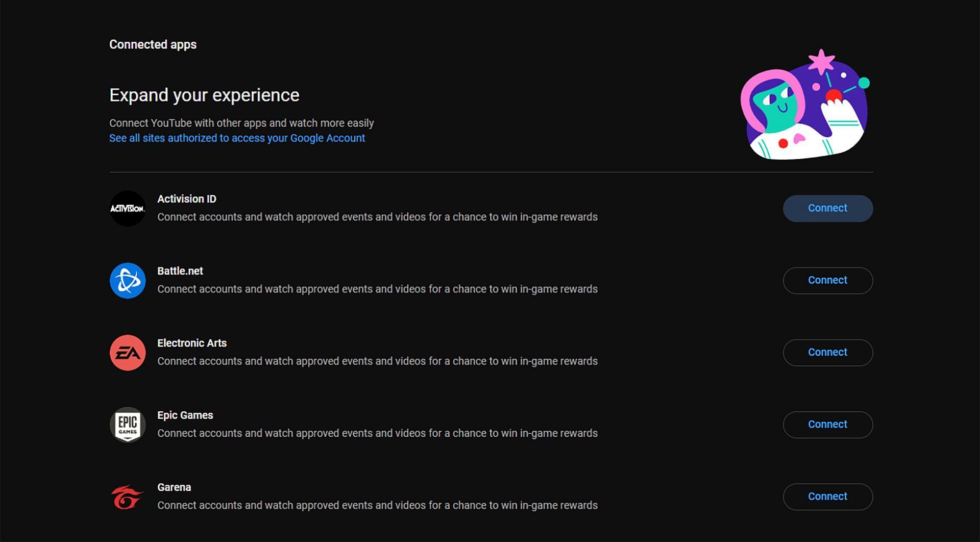Click the description under Battle.net

tap(377, 289)
